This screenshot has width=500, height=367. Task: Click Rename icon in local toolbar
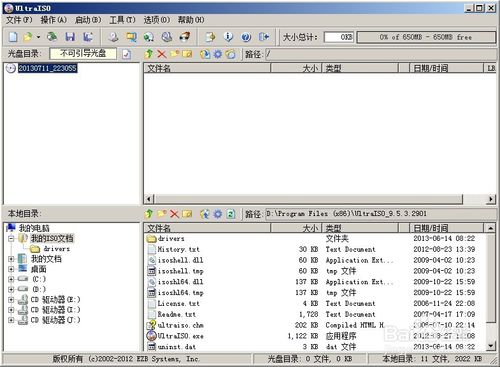(187, 214)
